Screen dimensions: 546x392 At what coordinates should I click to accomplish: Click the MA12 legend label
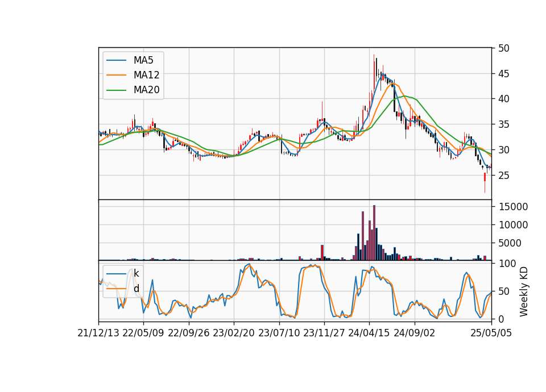146,75
